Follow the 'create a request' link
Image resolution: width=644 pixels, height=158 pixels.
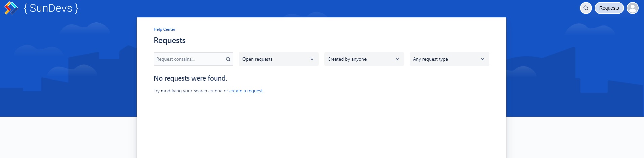[x=246, y=91]
